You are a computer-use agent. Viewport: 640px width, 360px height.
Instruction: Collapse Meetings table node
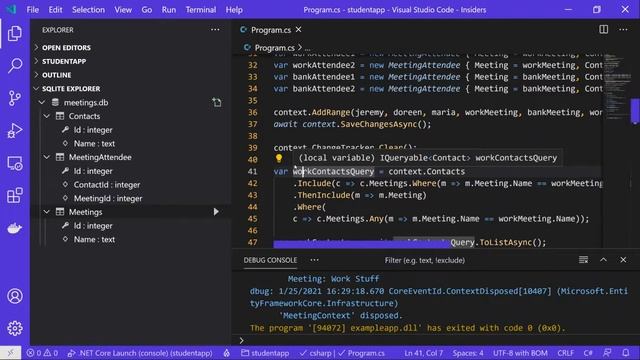(47, 212)
